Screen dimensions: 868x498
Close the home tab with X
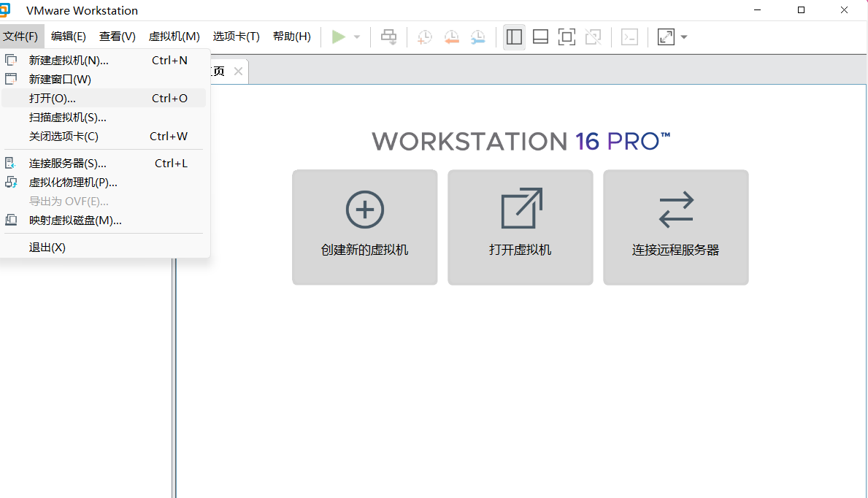(x=238, y=71)
